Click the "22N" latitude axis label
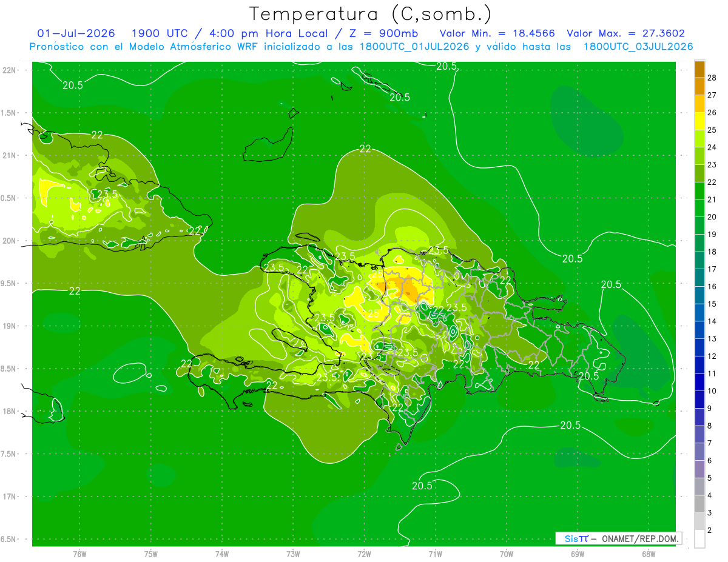Screen dimensions: 728x562 [x=9, y=70]
